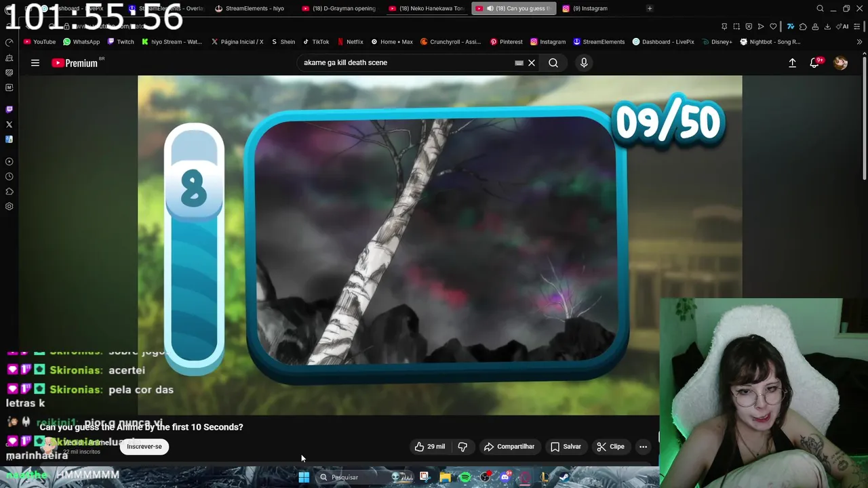Screen dimensions: 868x488
Task: Open the WhatsApp bookmark
Action: pyautogui.click(x=81, y=42)
